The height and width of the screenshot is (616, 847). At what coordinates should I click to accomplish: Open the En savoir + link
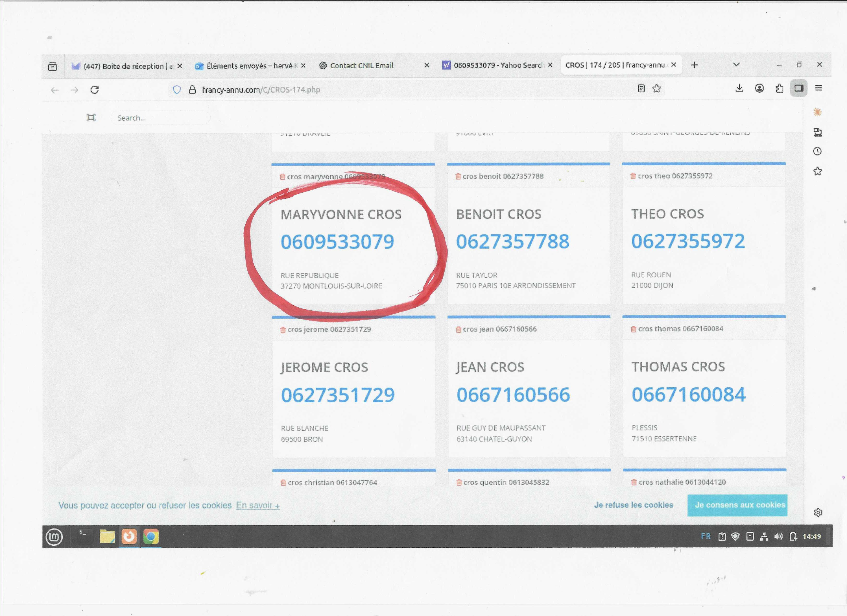pos(258,506)
